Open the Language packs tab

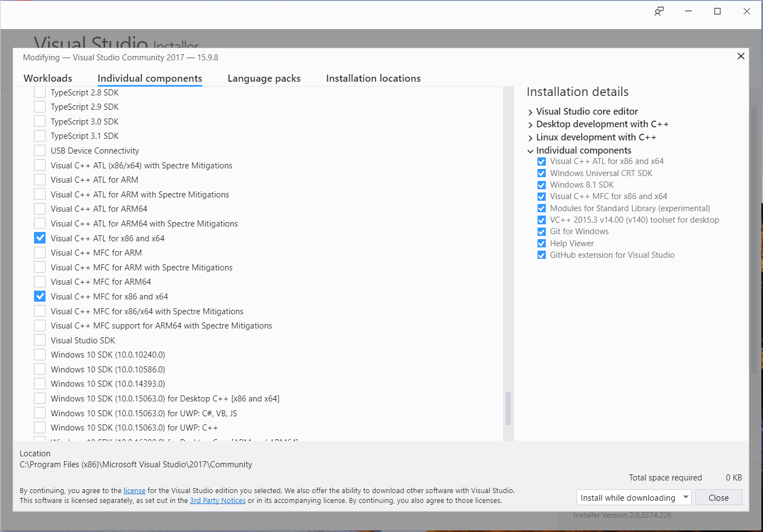click(x=264, y=78)
